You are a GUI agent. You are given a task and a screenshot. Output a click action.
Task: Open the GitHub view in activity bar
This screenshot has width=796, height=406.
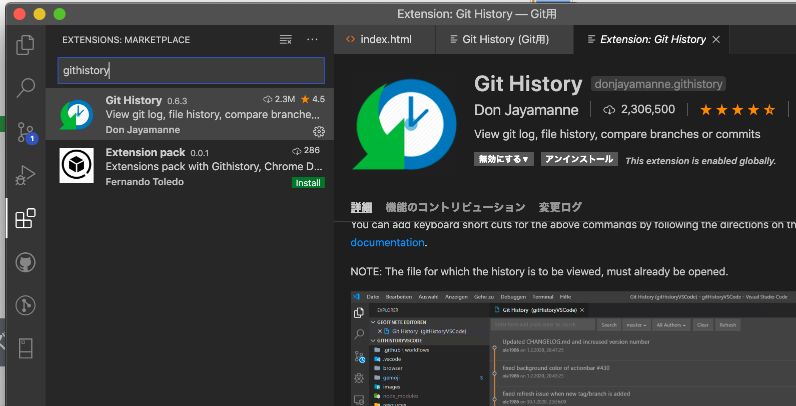click(25, 262)
